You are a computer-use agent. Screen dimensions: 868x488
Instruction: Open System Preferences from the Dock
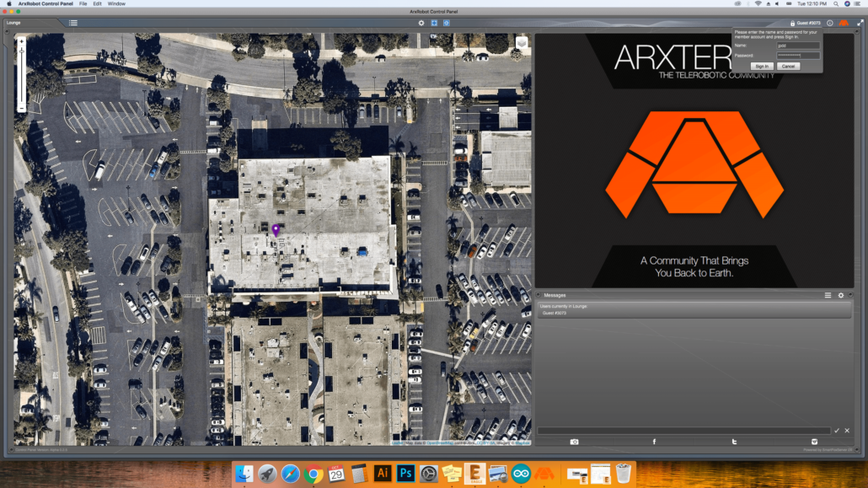tap(428, 474)
